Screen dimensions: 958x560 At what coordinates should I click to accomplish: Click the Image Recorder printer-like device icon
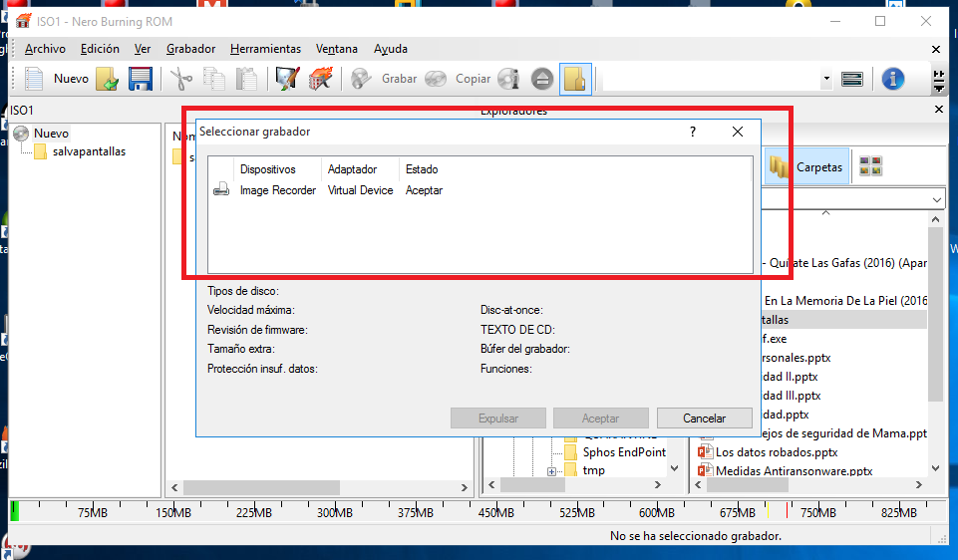pyautogui.click(x=221, y=189)
